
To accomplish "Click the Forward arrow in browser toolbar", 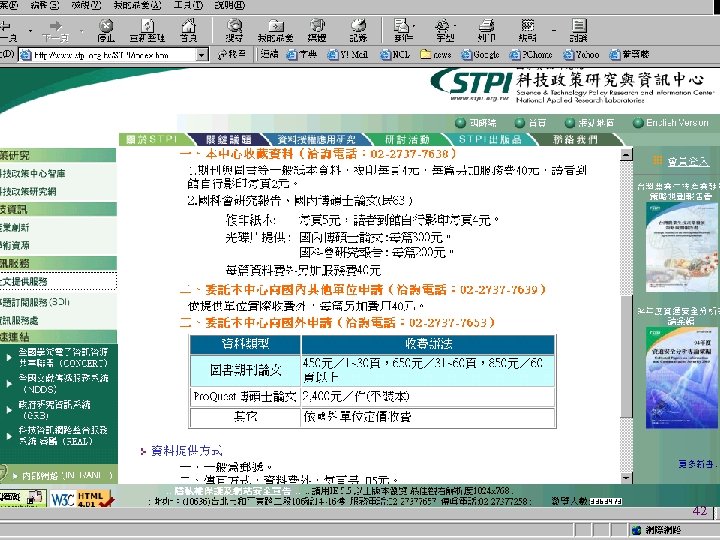I will click(56, 31).
